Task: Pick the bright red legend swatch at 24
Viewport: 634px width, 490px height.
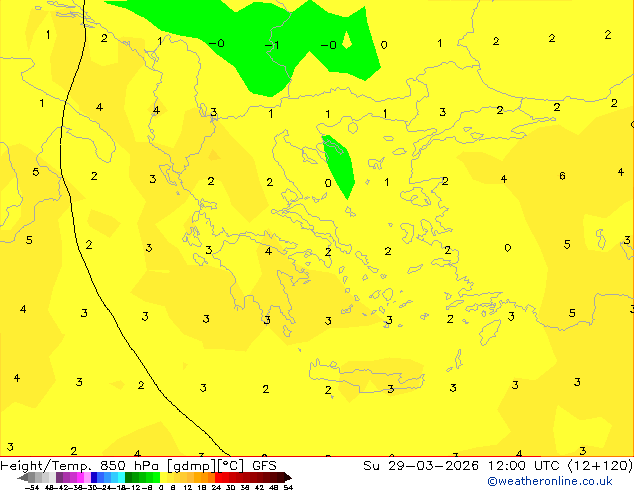Action: pos(218,477)
